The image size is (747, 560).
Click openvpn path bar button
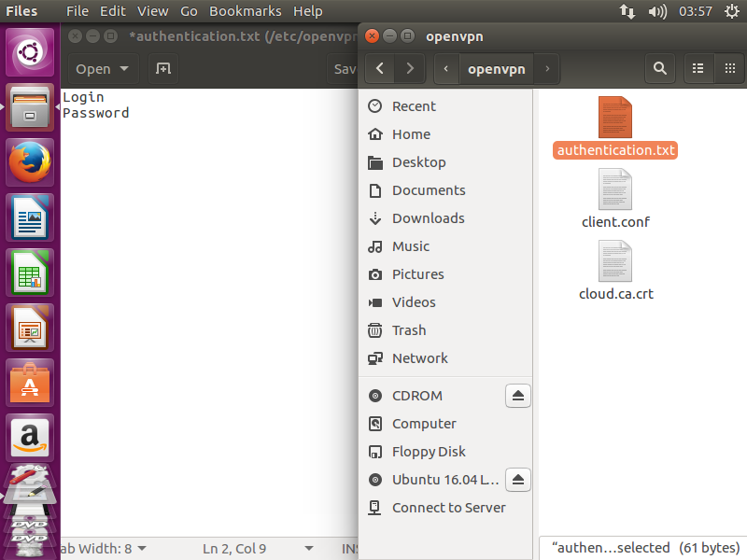[x=497, y=68]
